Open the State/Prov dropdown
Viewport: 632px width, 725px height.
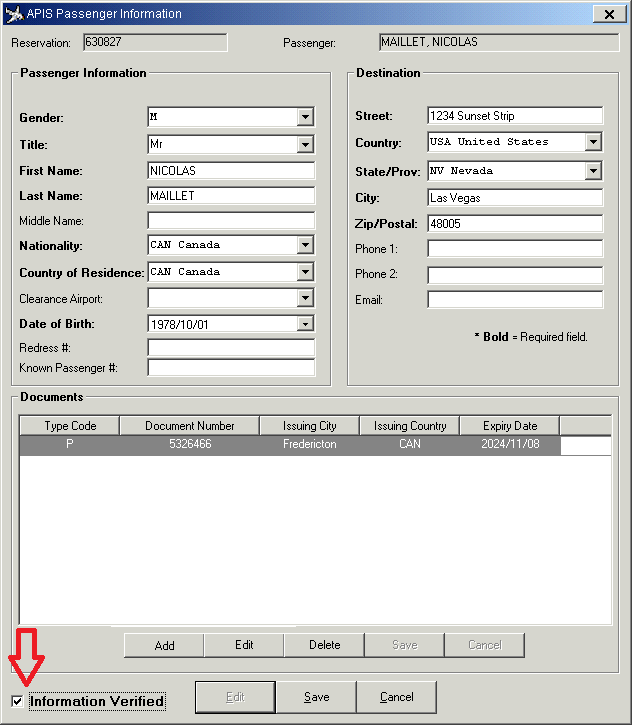[x=593, y=171]
